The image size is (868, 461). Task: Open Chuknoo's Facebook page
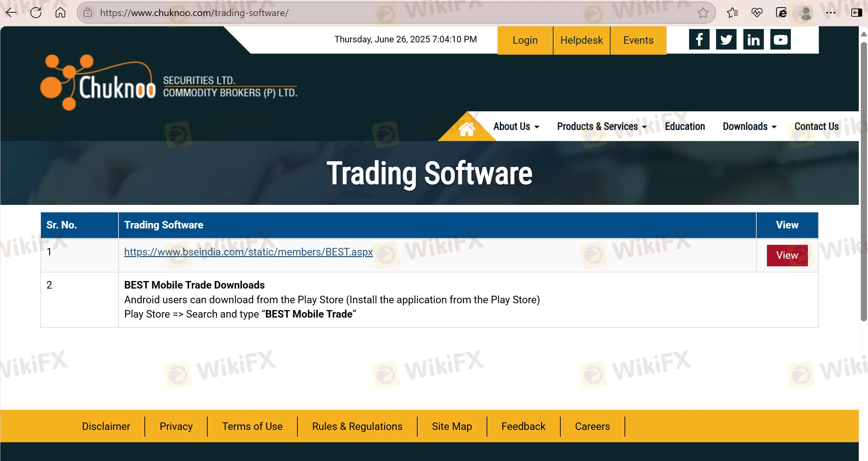[699, 39]
